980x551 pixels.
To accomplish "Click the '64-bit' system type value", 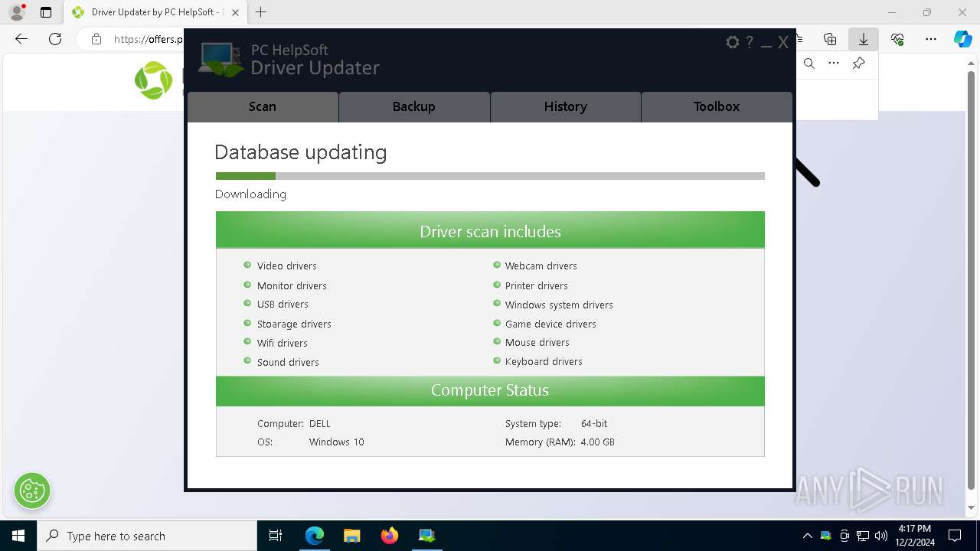I will pyautogui.click(x=594, y=423).
